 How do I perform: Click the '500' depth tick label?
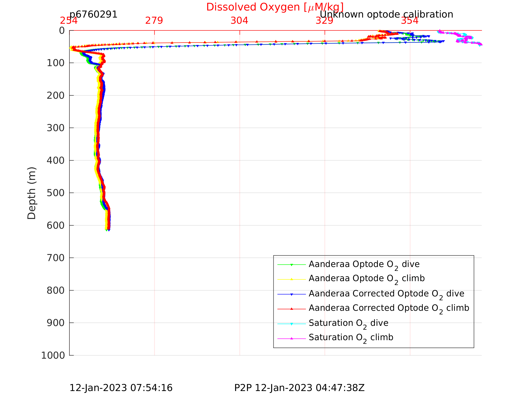[56, 193]
